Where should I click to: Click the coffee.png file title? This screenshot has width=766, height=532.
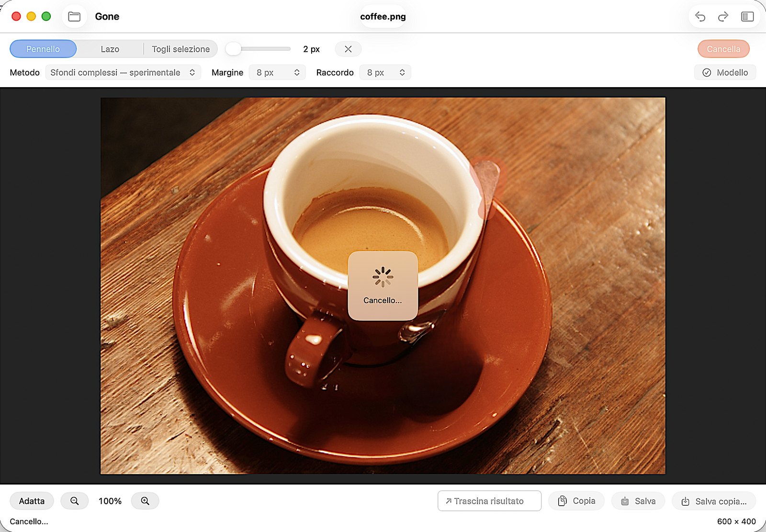pos(383,17)
